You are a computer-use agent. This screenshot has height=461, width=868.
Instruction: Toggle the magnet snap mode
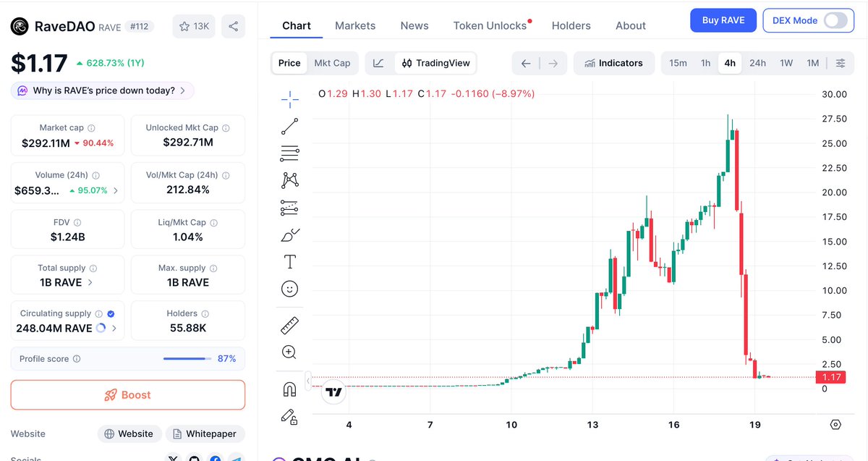(x=289, y=389)
